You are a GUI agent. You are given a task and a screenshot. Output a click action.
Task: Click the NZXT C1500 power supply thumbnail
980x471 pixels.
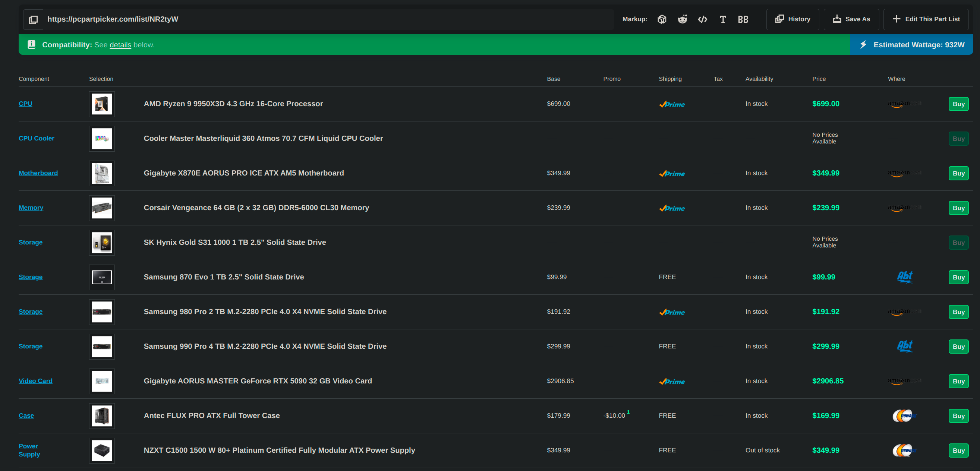(102, 451)
